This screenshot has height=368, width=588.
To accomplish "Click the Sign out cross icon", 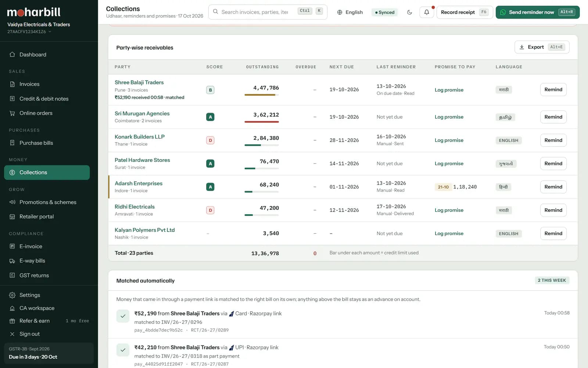I will pyautogui.click(x=12, y=334).
